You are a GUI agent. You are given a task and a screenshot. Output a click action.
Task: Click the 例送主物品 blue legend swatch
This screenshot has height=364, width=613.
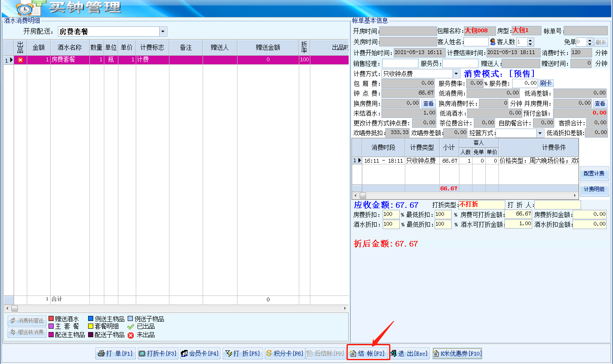[x=91, y=319]
